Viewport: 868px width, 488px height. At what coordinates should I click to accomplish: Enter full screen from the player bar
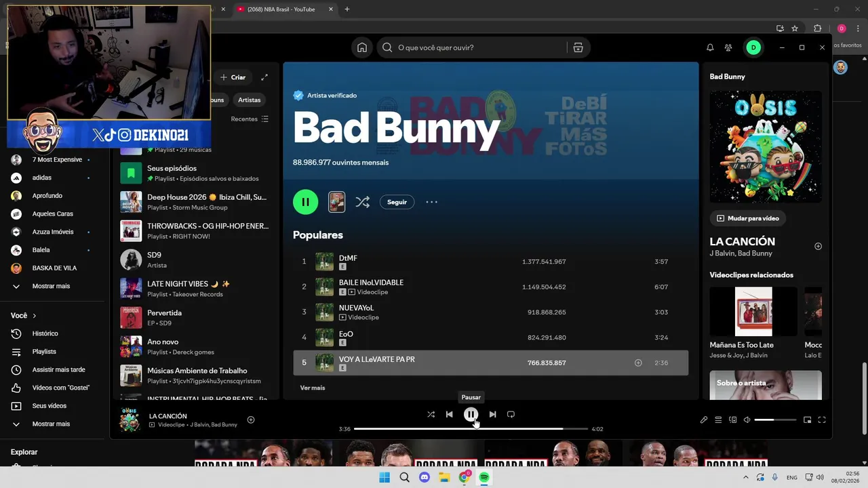point(822,420)
